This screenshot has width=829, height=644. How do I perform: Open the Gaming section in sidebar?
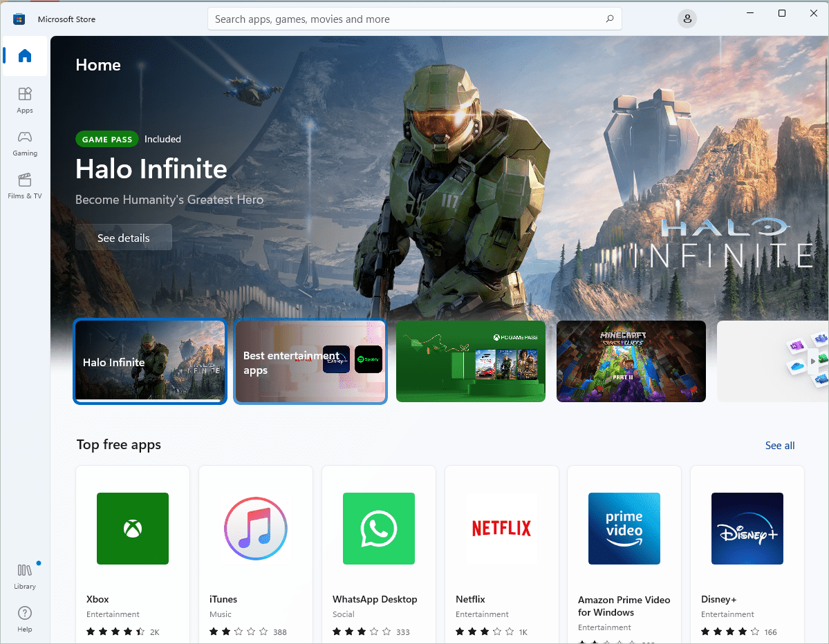[25, 143]
